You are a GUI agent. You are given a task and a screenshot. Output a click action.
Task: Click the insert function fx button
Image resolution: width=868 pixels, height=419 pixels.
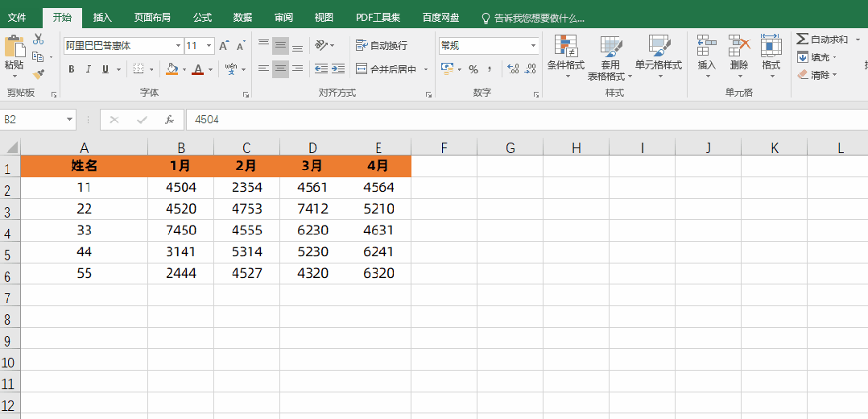170,120
